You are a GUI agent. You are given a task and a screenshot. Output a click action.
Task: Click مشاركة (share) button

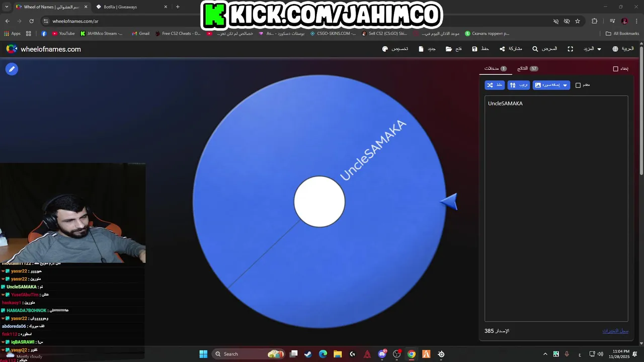click(x=511, y=49)
